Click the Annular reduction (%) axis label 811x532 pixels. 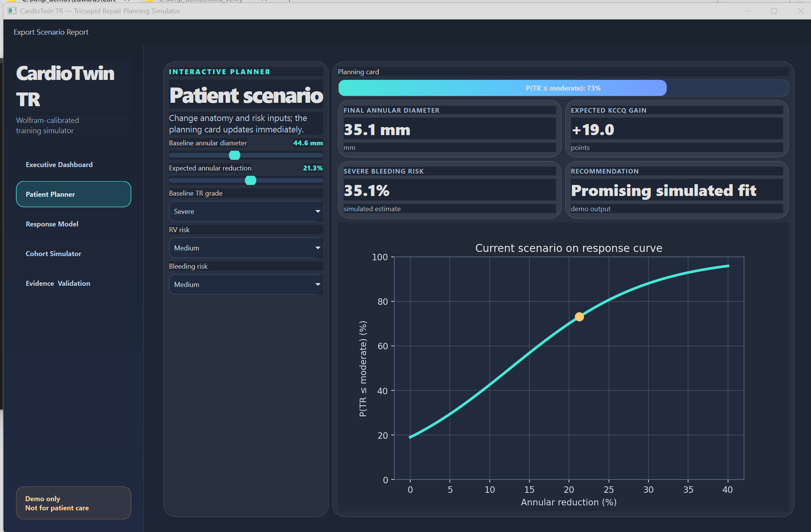tap(569, 502)
